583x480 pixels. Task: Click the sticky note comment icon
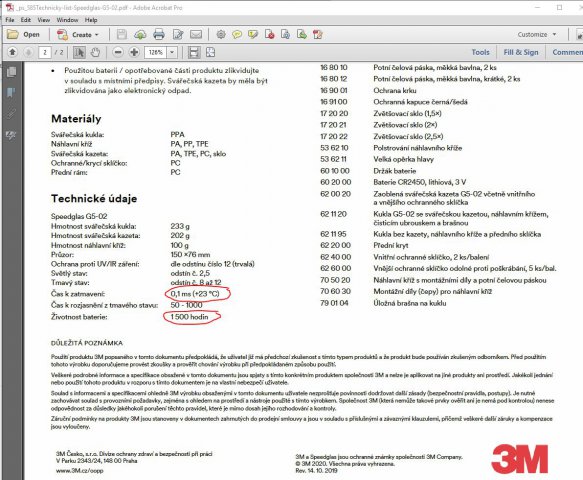pos(237,35)
